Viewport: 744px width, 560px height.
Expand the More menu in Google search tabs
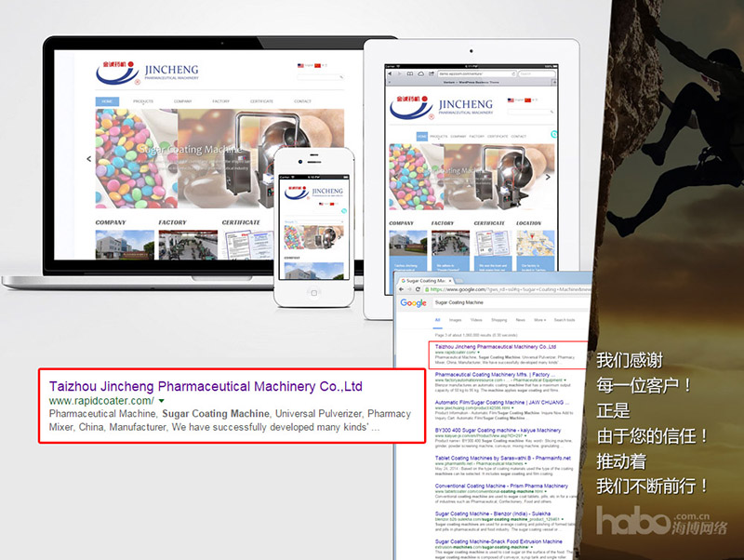coord(539,320)
